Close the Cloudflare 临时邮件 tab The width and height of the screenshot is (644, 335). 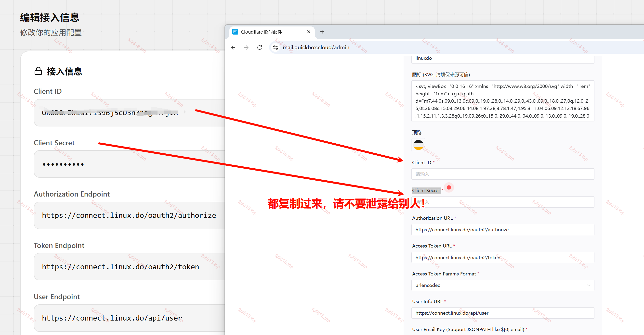(x=309, y=32)
